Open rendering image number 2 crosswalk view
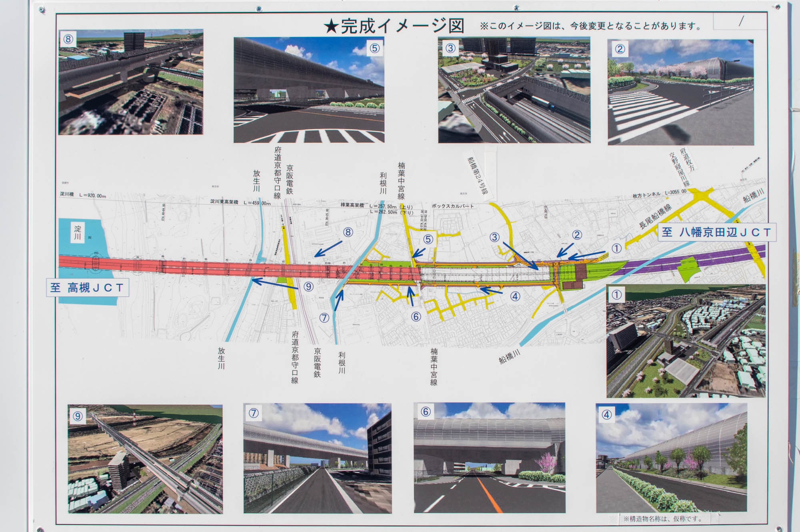This screenshot has height=532, width=800. click(x=680, y=92)
